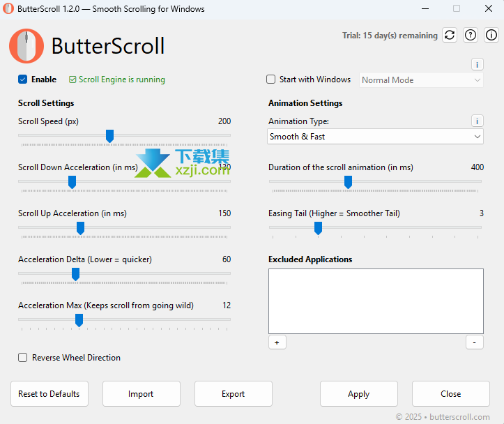504x424 pixels.
Task: Open the Normal Mode dropdown
Action: tap(421, 80)
